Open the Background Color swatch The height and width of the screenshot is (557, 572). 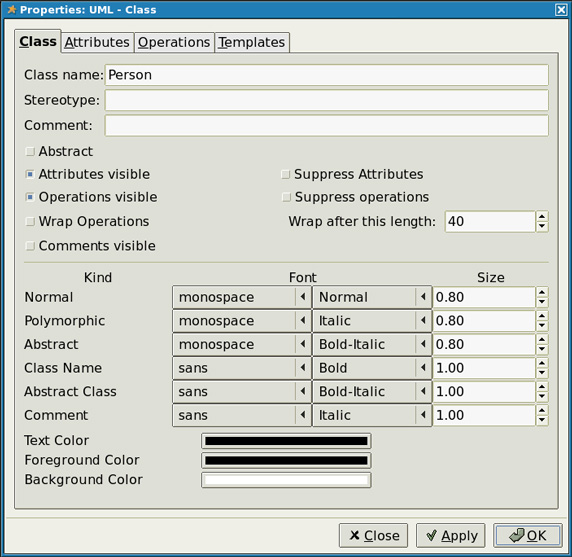click(286, 480)
